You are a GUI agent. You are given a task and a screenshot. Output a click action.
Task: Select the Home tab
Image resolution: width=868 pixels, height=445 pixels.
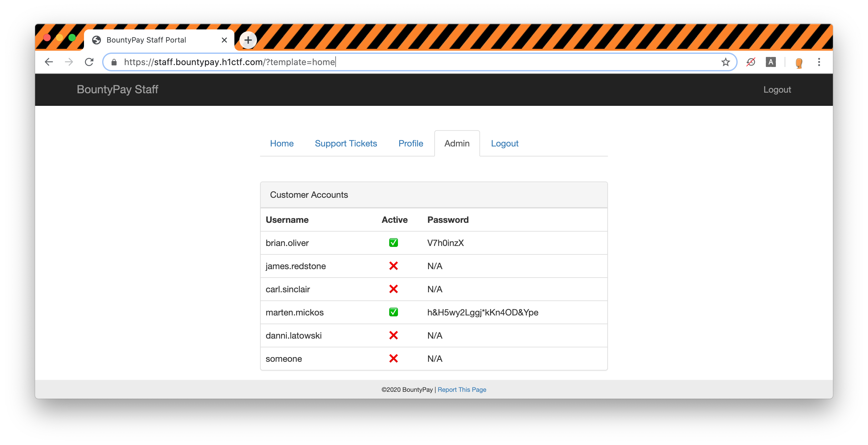282,143
